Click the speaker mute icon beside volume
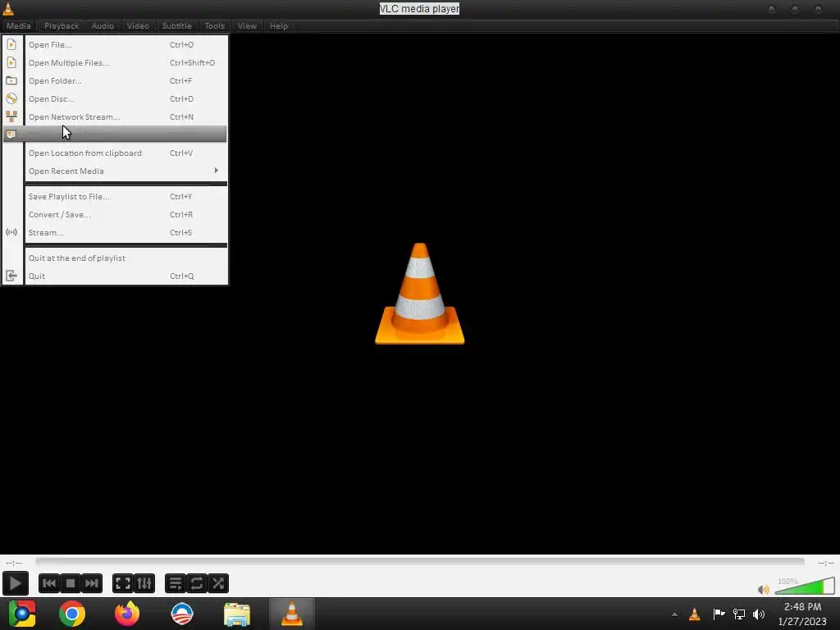 (x=764, y=589)
